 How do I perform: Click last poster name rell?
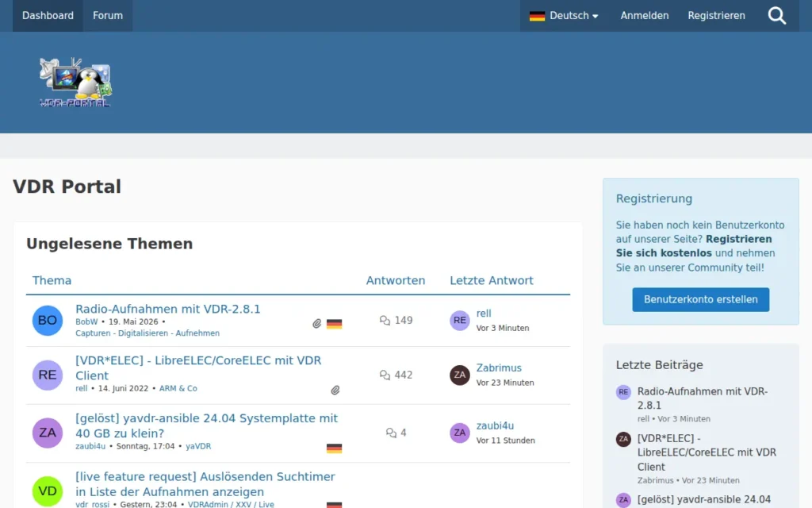[x=484, y=313]
